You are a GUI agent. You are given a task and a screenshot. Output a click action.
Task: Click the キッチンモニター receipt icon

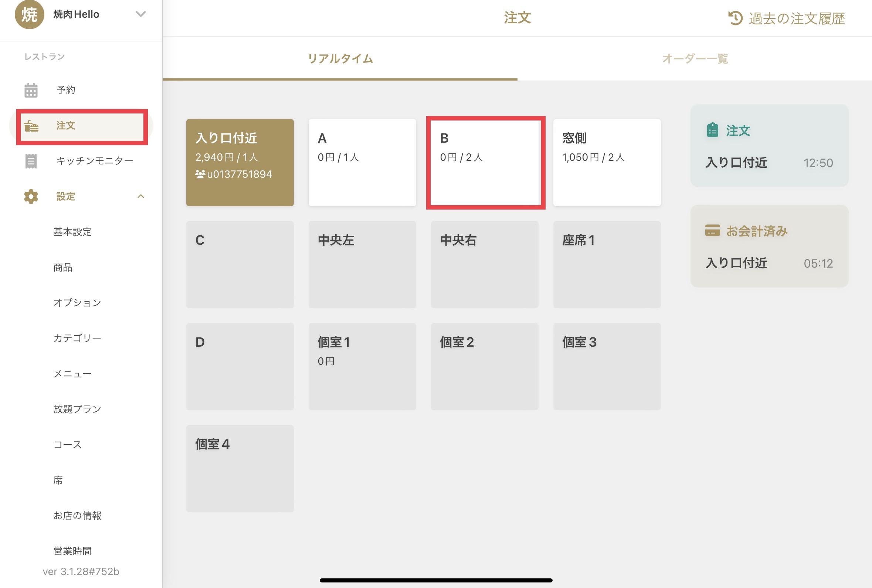(x=31, y=161)
